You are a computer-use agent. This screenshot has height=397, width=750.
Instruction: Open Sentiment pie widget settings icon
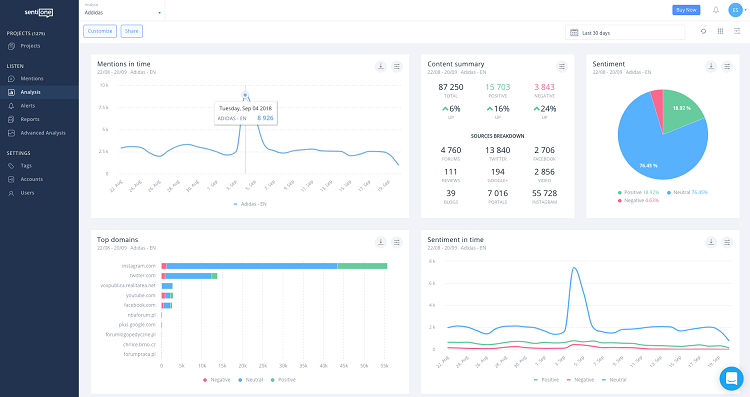click(x=727, y=66)
